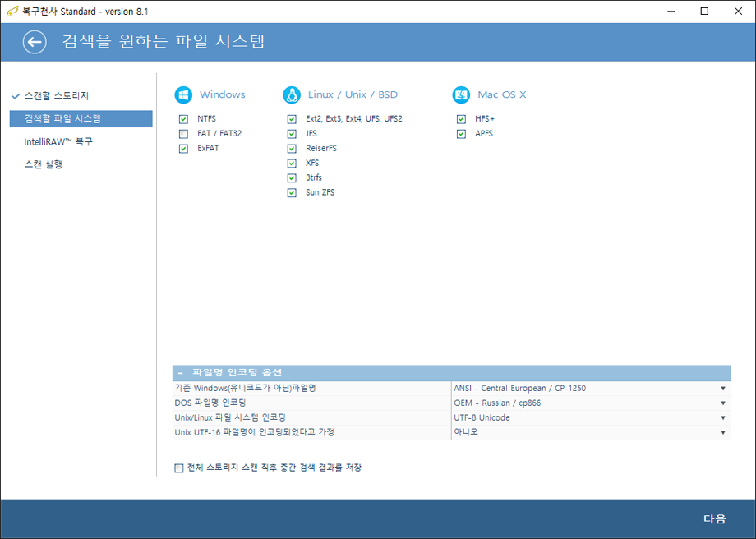
Task: Open IntelliRAW™ 복구 step in sidebar
Action: [x=58, y=142]
